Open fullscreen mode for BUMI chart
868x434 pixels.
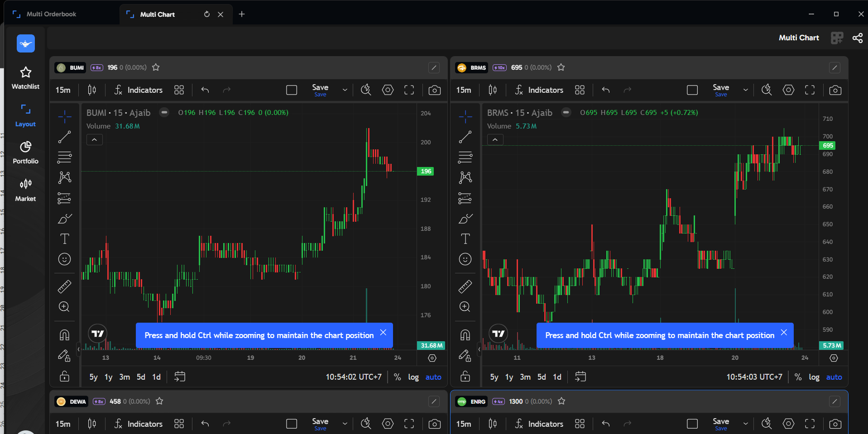409,90
